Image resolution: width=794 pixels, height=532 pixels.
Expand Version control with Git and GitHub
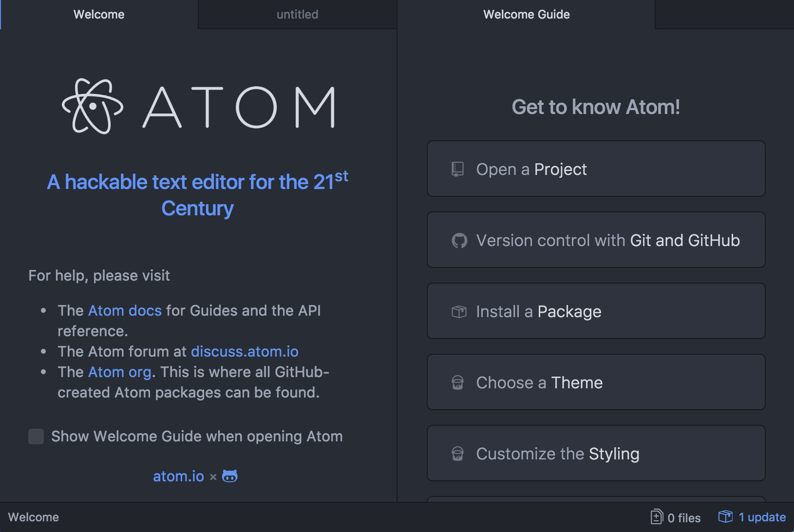tap(596, 240)
